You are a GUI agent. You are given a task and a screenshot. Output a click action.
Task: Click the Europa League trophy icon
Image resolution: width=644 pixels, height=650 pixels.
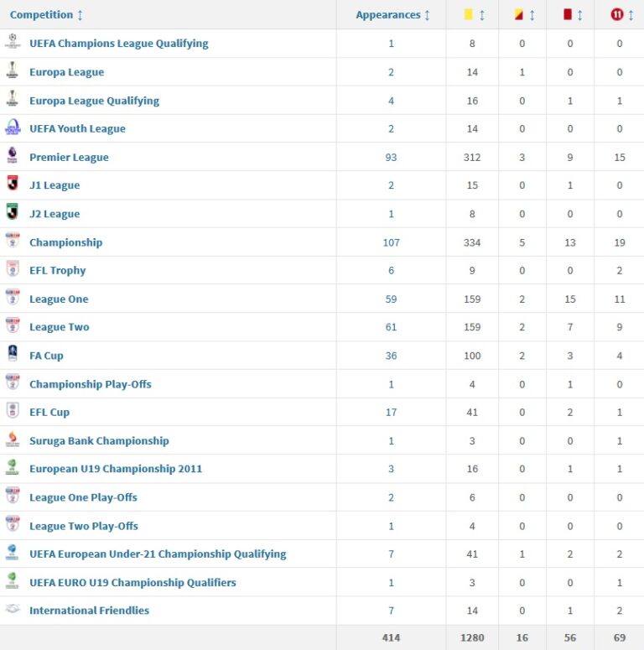13,71
